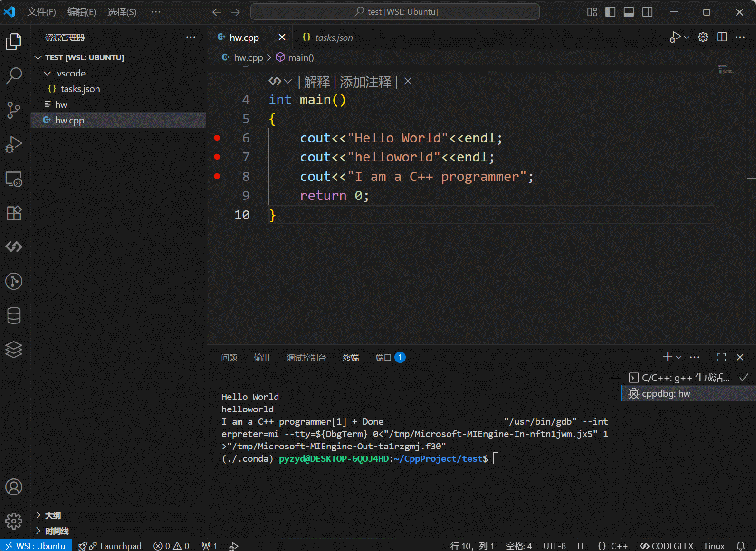Open the Run and Debug view
756x551 pixels.
pyautogui.click(x=14, y=144)
